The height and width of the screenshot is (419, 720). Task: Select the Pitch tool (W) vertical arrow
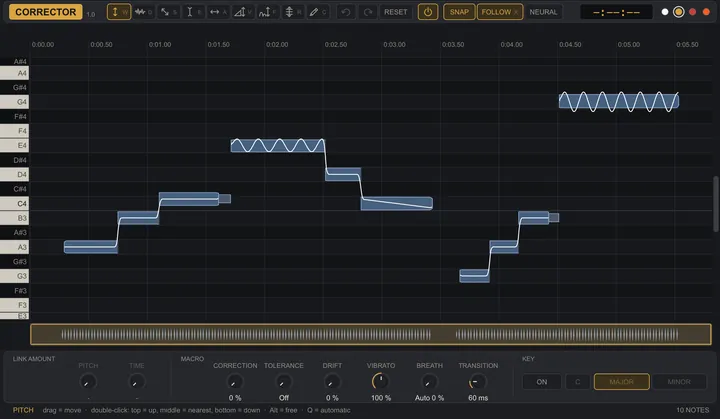tap(119, 12)
